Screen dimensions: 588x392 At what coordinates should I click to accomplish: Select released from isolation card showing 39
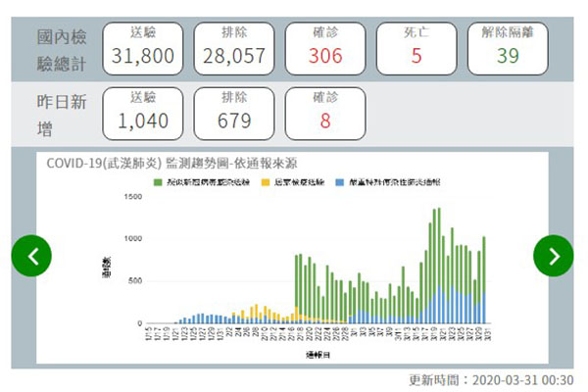point(508,48)
